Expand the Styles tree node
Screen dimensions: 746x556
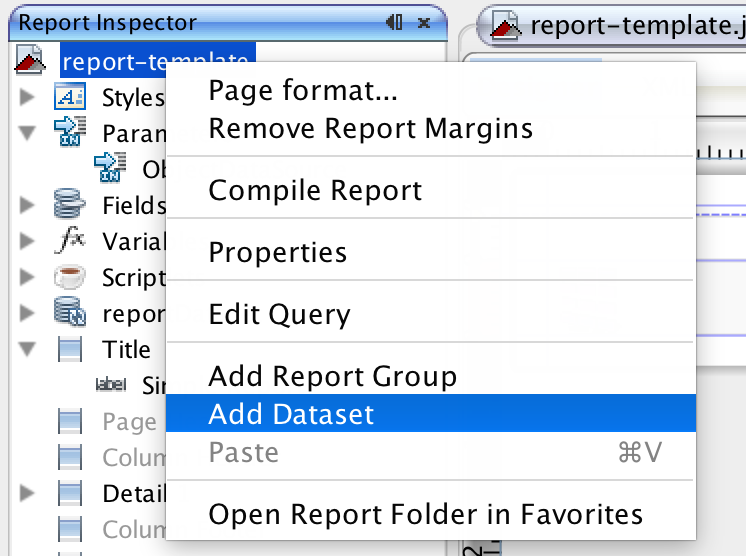(28, 97)
